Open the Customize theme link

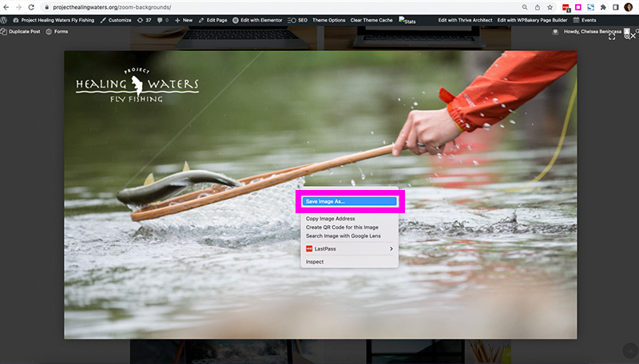[x=116, y=20]
